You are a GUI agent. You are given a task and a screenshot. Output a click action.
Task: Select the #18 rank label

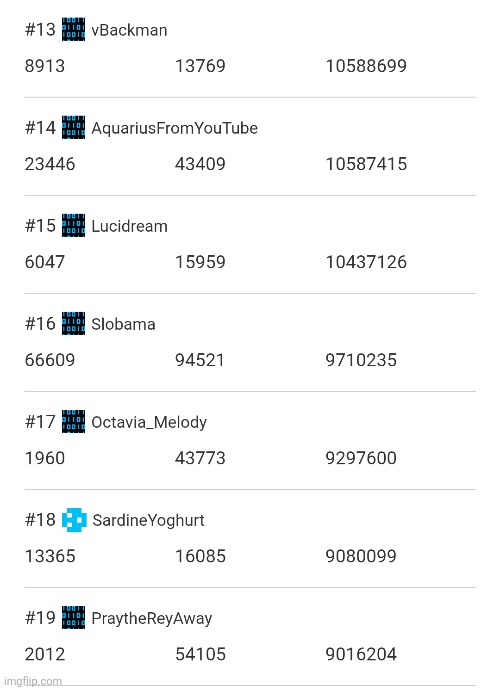point(40,520)
